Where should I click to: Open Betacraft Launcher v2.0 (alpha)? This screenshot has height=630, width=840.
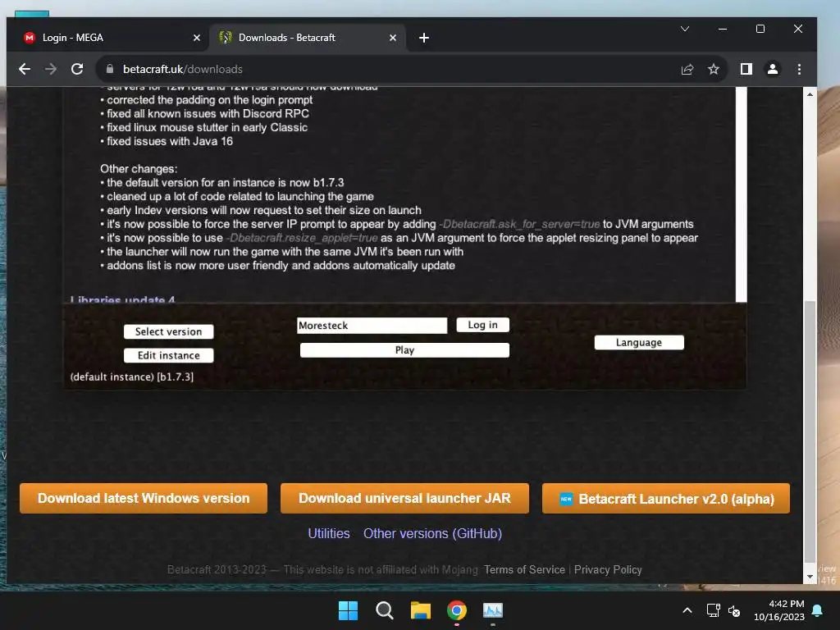point(666,498)
